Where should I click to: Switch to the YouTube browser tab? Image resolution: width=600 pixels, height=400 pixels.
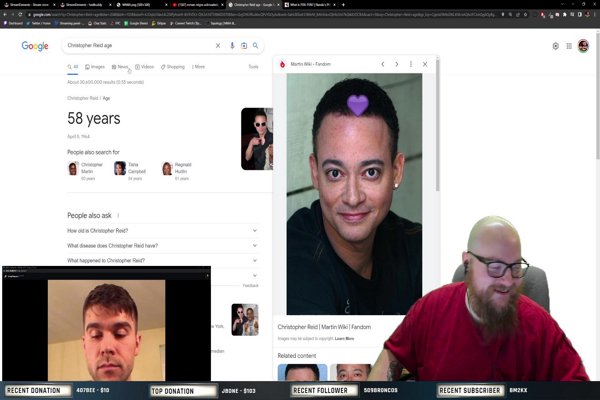click(x=196, y=5)
